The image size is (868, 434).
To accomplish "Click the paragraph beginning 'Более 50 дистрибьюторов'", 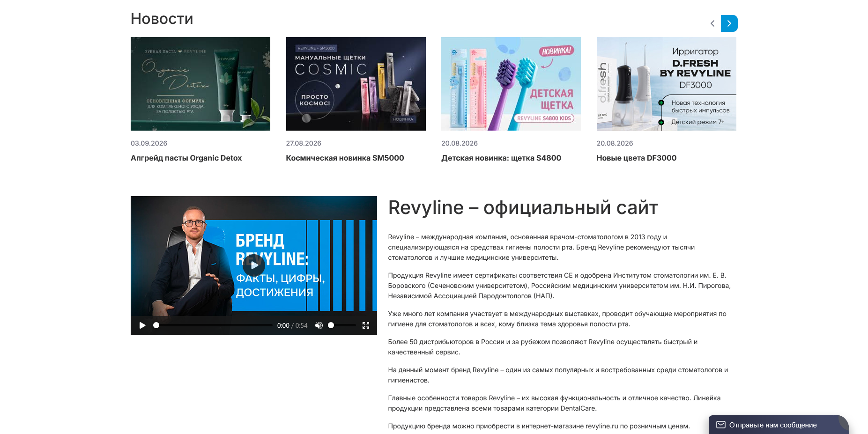I will (543, 347).
